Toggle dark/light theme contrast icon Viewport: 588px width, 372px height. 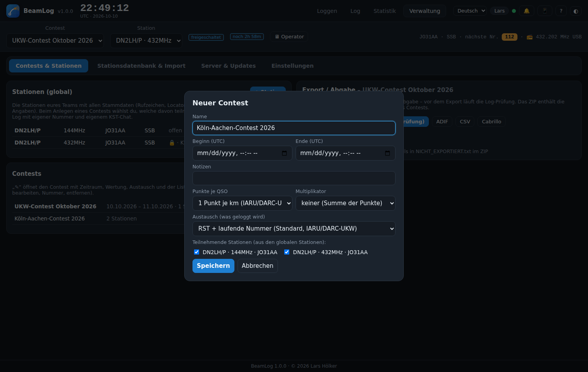(576, 11)
